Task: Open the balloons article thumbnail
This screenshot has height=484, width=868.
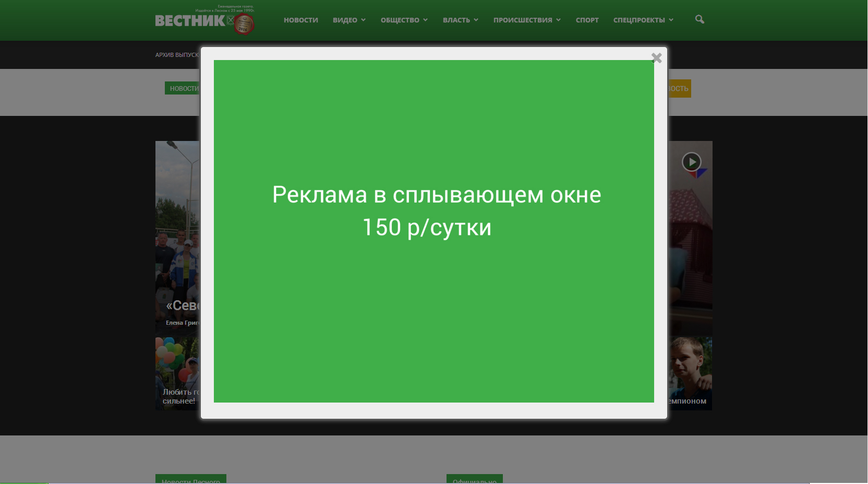Action: 177,373
